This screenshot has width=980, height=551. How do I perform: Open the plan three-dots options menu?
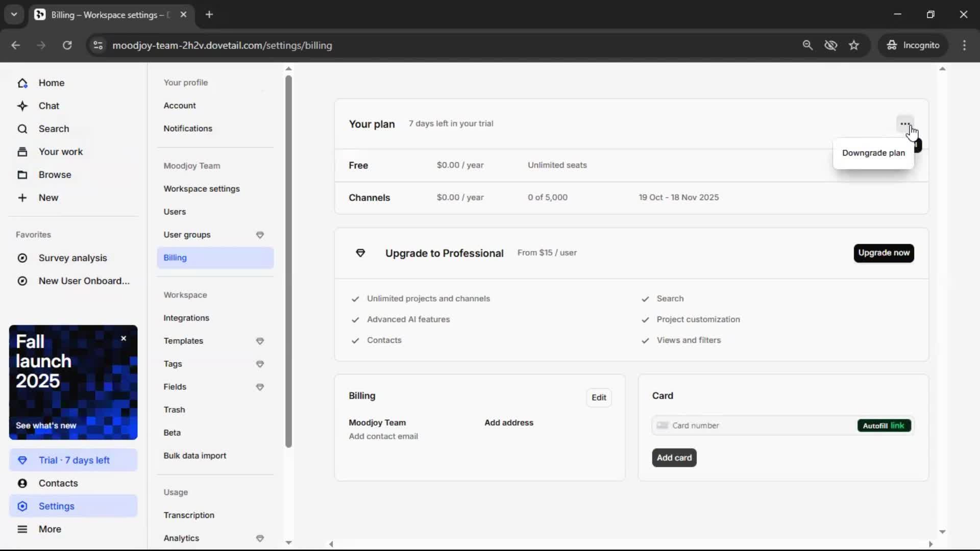click(x=904, y=124)
